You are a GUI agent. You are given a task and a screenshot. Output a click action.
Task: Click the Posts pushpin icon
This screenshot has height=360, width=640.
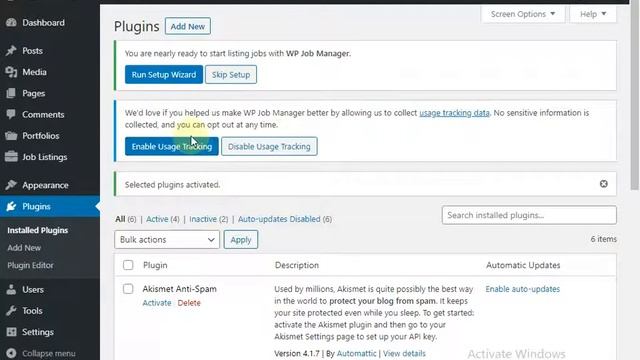[11, 51]
